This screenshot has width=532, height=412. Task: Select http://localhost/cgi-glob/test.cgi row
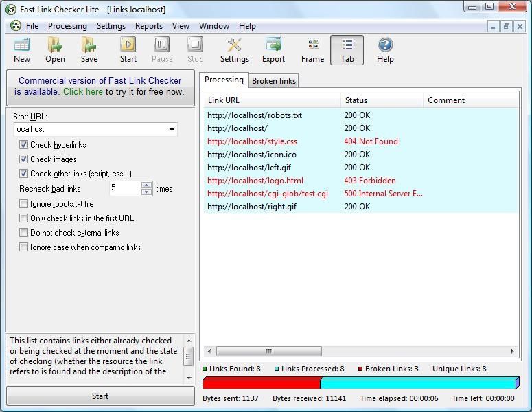(x=361, y=194)
